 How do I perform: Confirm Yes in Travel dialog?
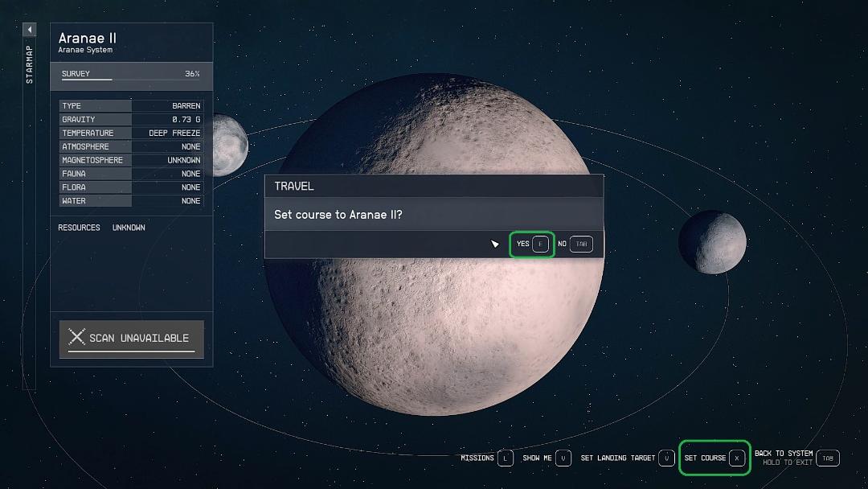tap(531, 244)
